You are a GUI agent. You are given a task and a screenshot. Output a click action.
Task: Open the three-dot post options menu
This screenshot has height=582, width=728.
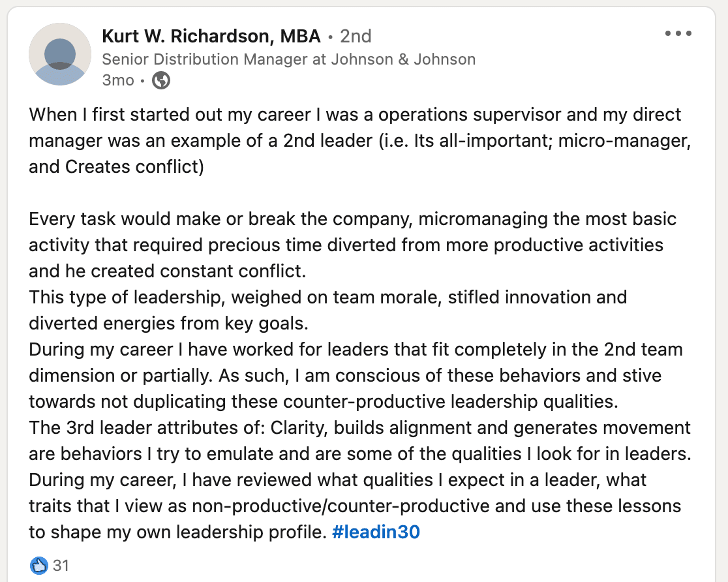point(678,33)
